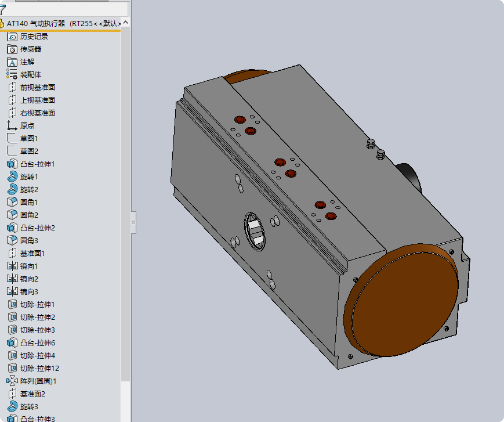Viewport: 504px width, 422px height.
Task: Click the panel collapse handle on the splitter
Action: 133,222
